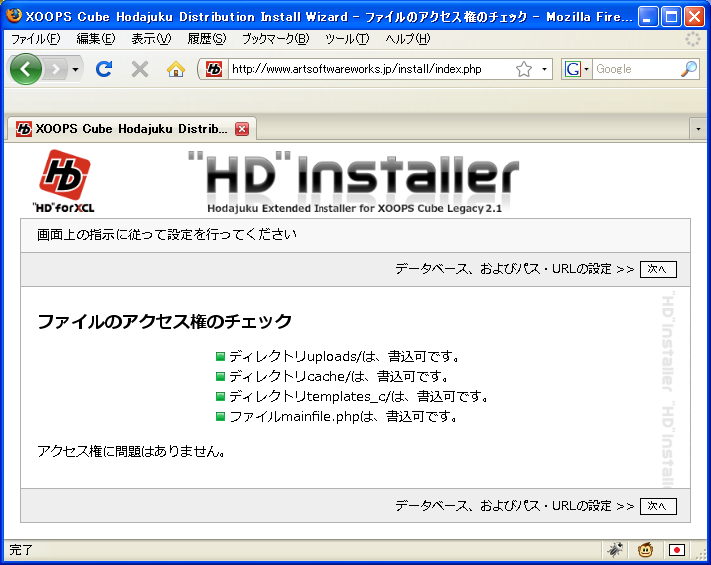Screen dimensions: 711x565
Task: Open the ツール(T) menu
Action: click(347, 39)
